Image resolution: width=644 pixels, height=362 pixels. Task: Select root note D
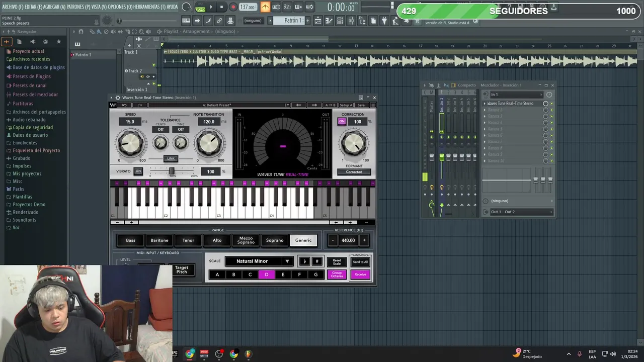(267, 275)
